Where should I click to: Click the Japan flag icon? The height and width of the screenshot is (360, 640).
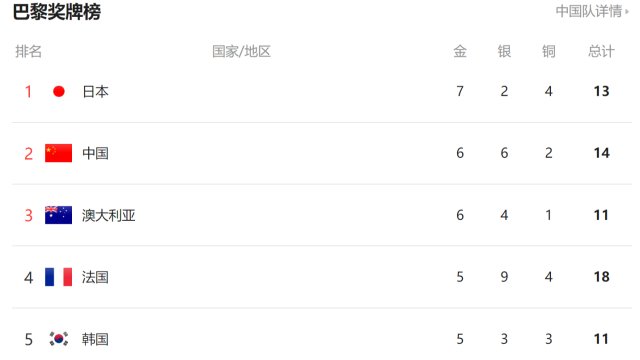pos(59,91)
